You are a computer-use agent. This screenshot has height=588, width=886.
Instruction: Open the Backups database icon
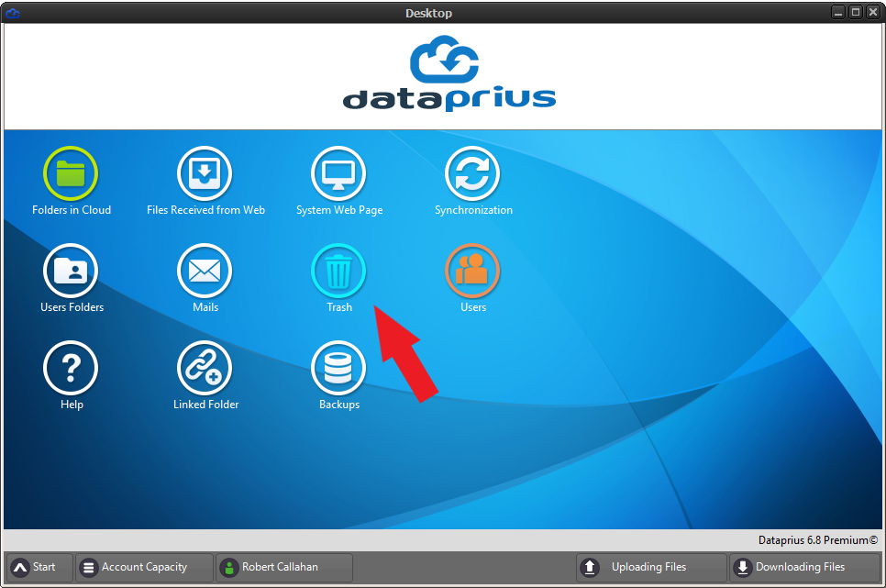[338, 368]
